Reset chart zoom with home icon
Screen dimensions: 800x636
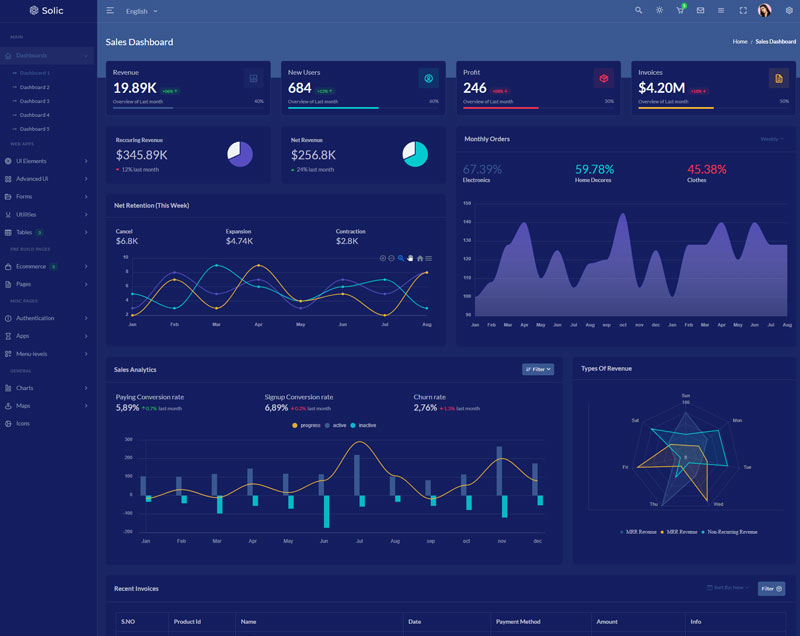(420, 258)
